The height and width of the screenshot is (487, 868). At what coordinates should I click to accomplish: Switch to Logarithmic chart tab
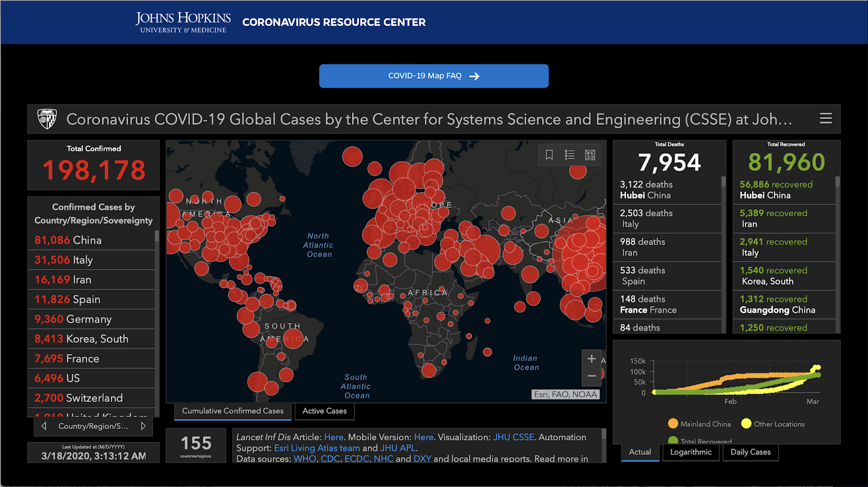691,452
